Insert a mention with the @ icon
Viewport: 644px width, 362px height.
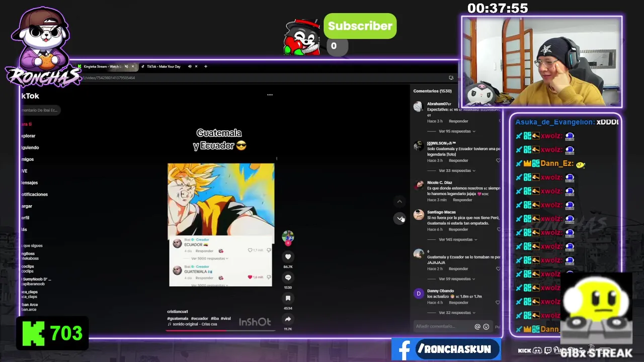(477, 327)
